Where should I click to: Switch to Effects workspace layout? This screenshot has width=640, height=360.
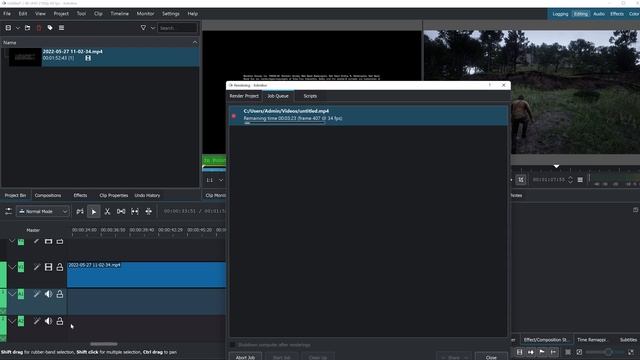click(617, 14)
